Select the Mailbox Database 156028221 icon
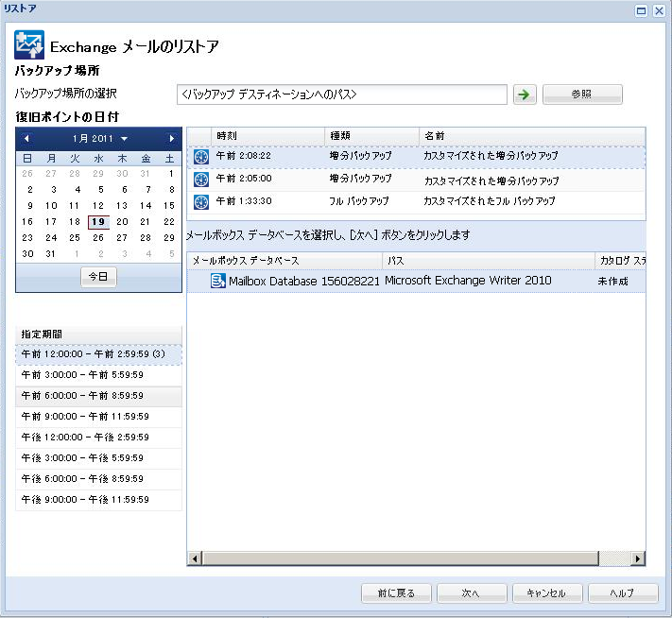The width and height of the screenshot is (672, 618). [217, 281]
